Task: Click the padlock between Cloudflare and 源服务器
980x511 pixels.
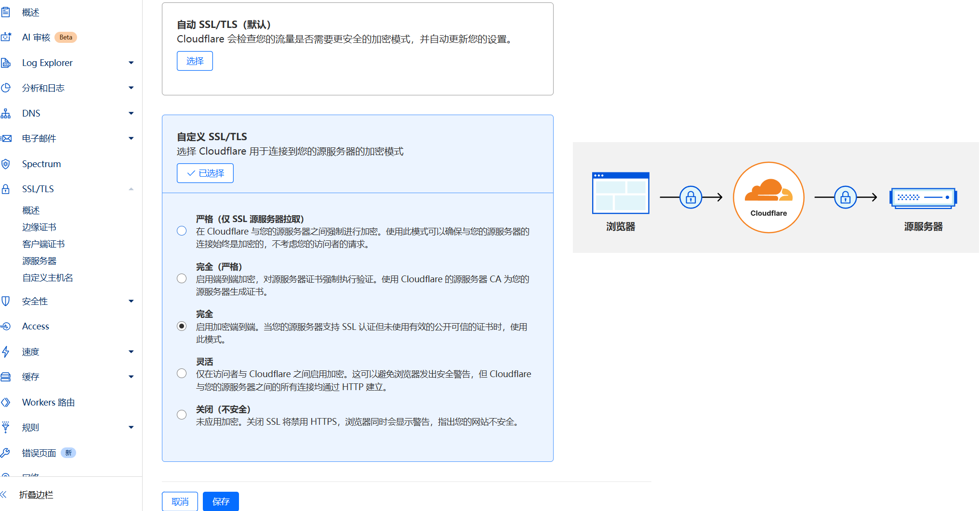Action: (x=846, y=197)
